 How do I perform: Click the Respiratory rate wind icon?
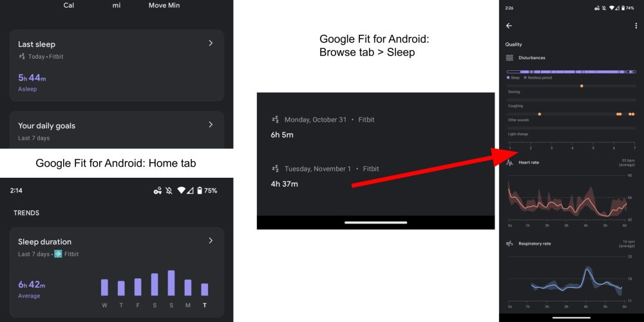point(509,244)
